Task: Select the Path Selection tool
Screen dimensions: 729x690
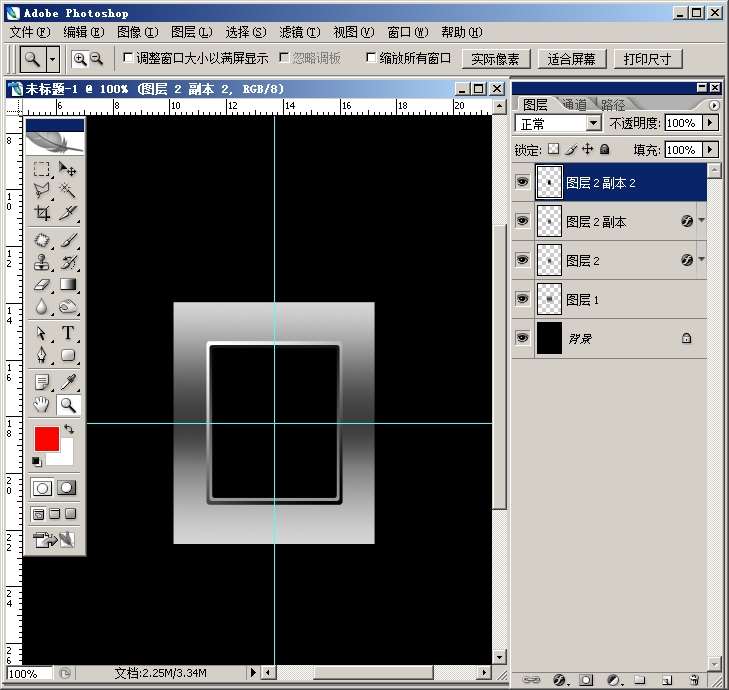Action: click(x=42, y=333)
